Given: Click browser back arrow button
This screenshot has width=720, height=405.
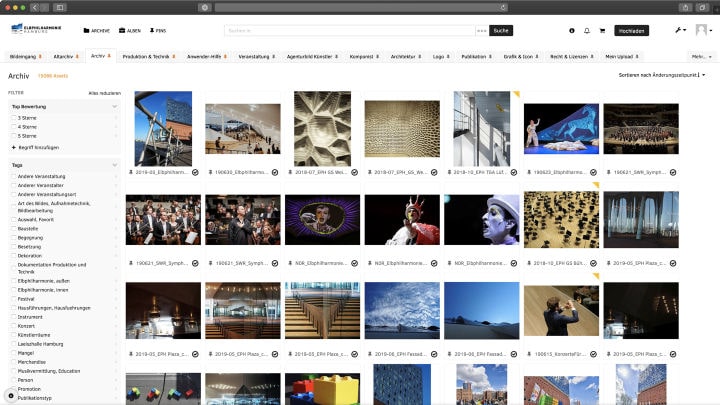Looking at the screenshot, I should [x=35, y=7].
